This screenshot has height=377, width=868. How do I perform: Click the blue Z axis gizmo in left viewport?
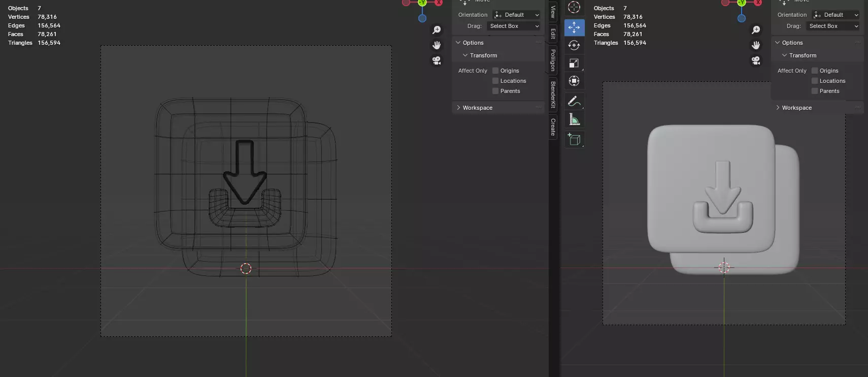pyautogui.click(x=422, y=18)
